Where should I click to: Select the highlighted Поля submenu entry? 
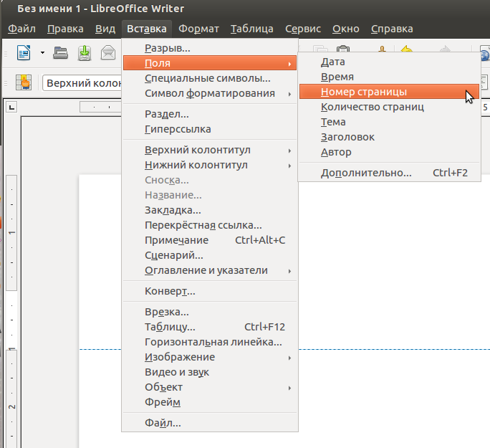(210, 63)
